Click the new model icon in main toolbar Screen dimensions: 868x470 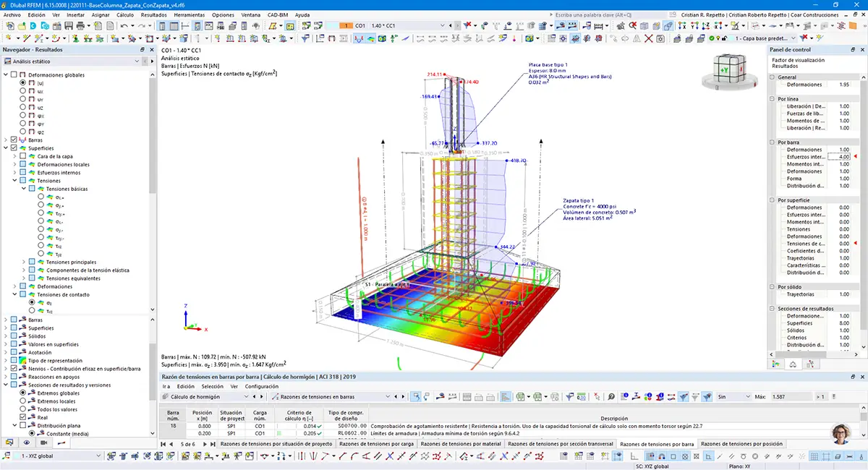pyautogui.click(x=9, y=26)
